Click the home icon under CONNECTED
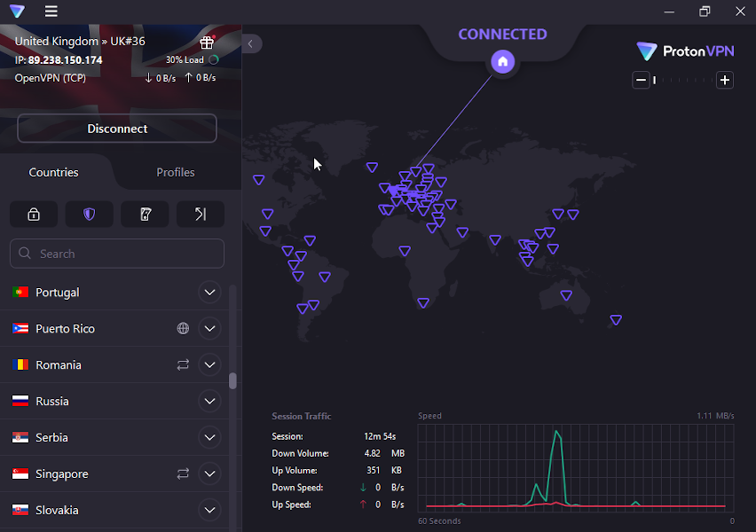 (503, 61)
